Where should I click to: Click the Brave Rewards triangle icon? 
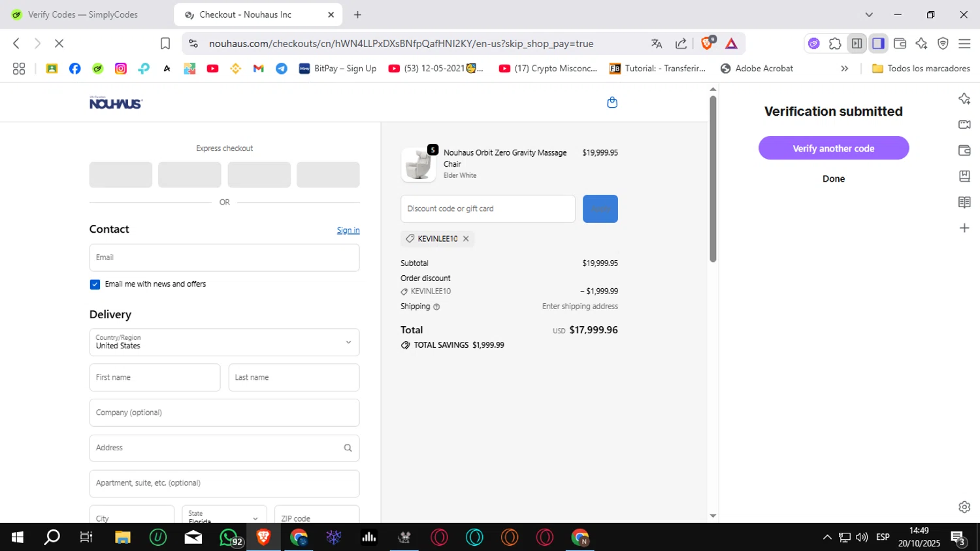point(731,44)
